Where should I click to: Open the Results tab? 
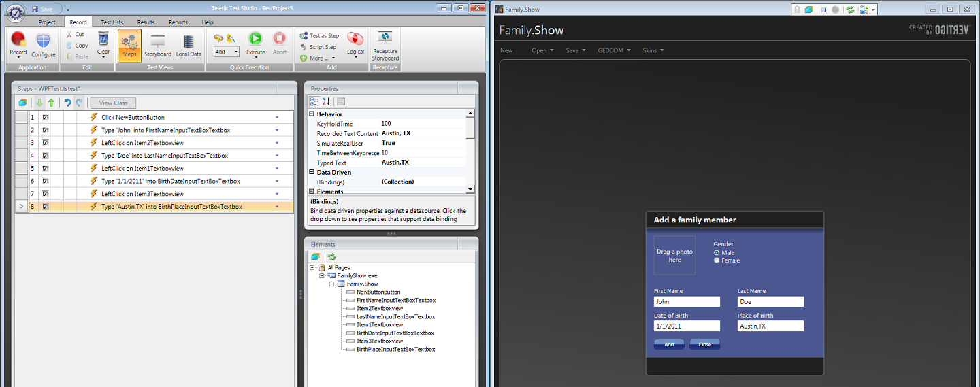tap(146, 22)
